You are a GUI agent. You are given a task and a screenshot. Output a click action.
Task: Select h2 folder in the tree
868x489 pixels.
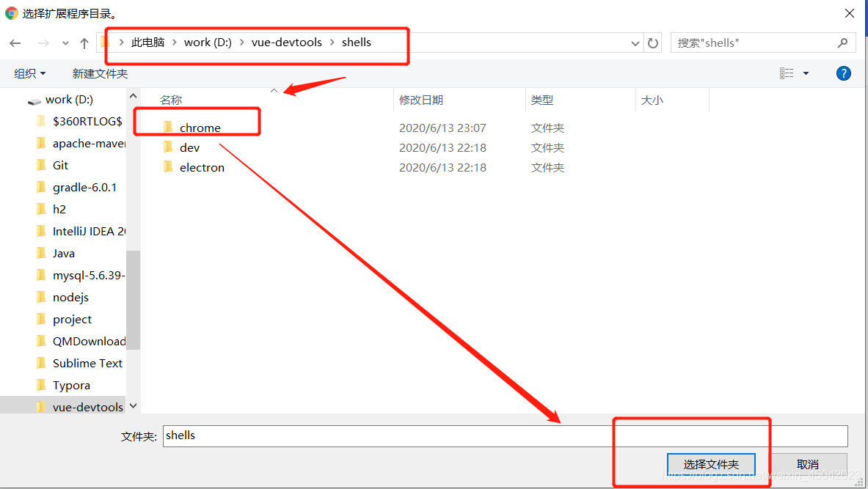pyautogui.click(x=59, y=209)
